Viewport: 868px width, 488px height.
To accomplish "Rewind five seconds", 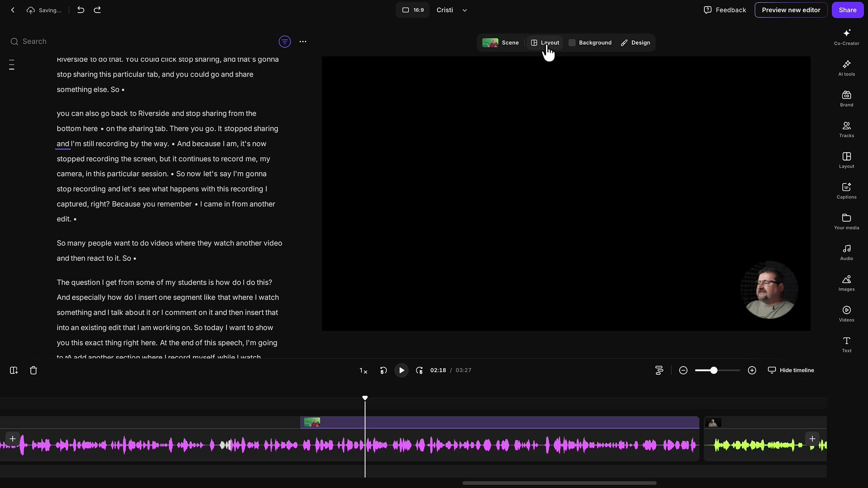I will pyautogui.click(x=383, y=370).
